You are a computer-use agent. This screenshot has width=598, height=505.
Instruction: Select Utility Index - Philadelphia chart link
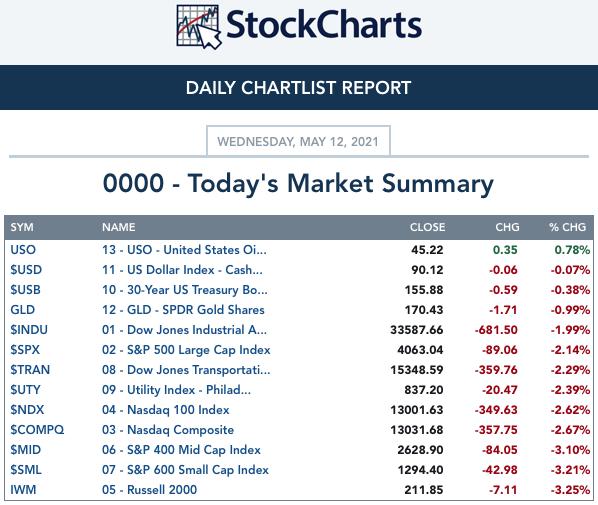[x=176, y=390]
